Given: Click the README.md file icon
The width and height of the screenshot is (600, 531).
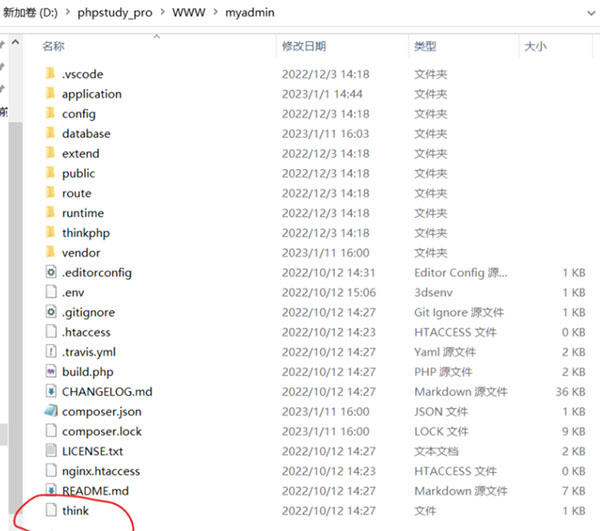Looking at the screenshot, I should [51, 490].
